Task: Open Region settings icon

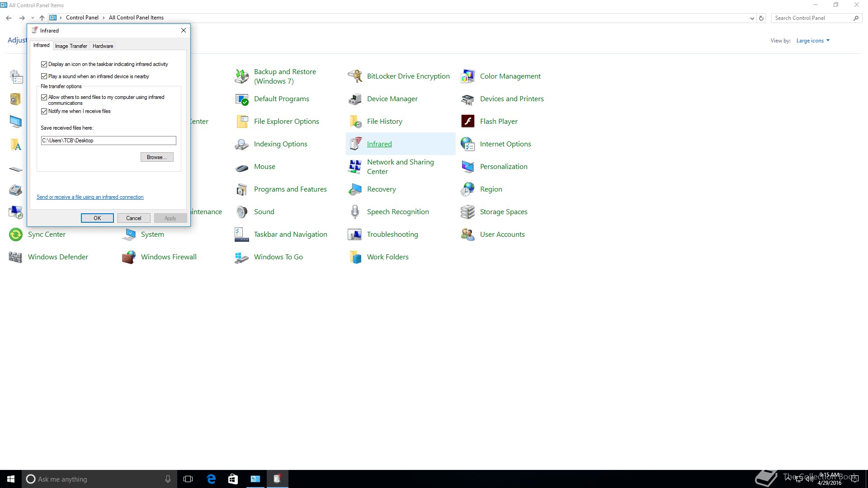Action: (468, 189)
